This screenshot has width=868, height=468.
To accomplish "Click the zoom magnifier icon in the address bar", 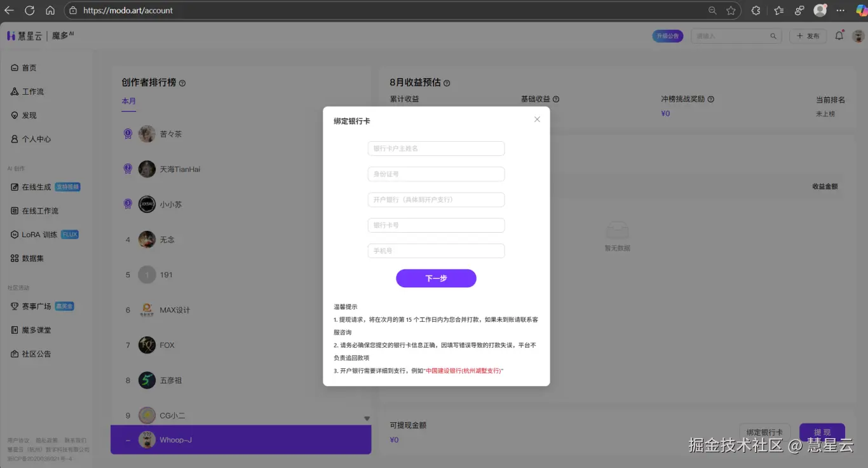I will [712, 10].
